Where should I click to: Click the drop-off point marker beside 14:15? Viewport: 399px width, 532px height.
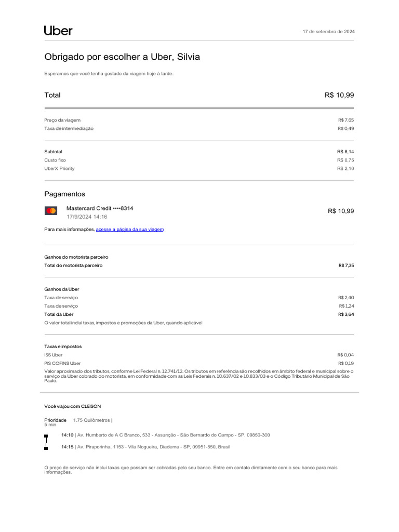pyautogui.click(x=46, y=447)
